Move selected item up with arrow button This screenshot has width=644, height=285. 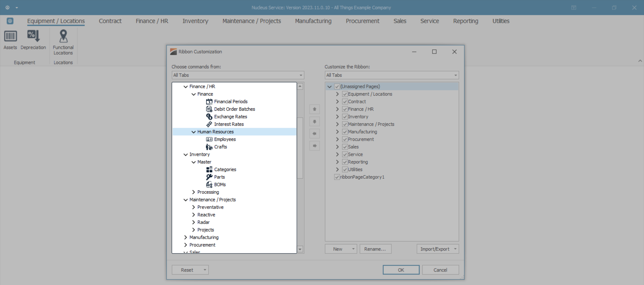pos(315,109)
